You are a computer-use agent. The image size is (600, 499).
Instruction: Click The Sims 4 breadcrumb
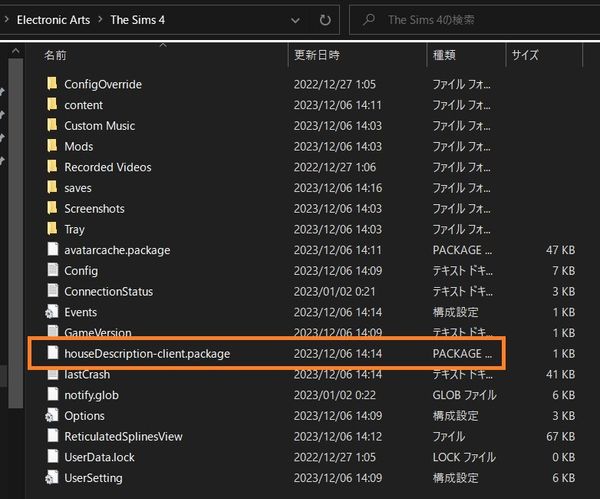[137, 20]
